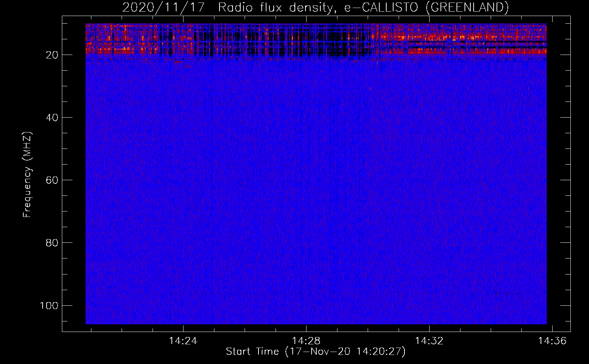Screen dimensions: 589x364
Task: Click the 60 frequency tick label
Action: [x=52, y=180]
